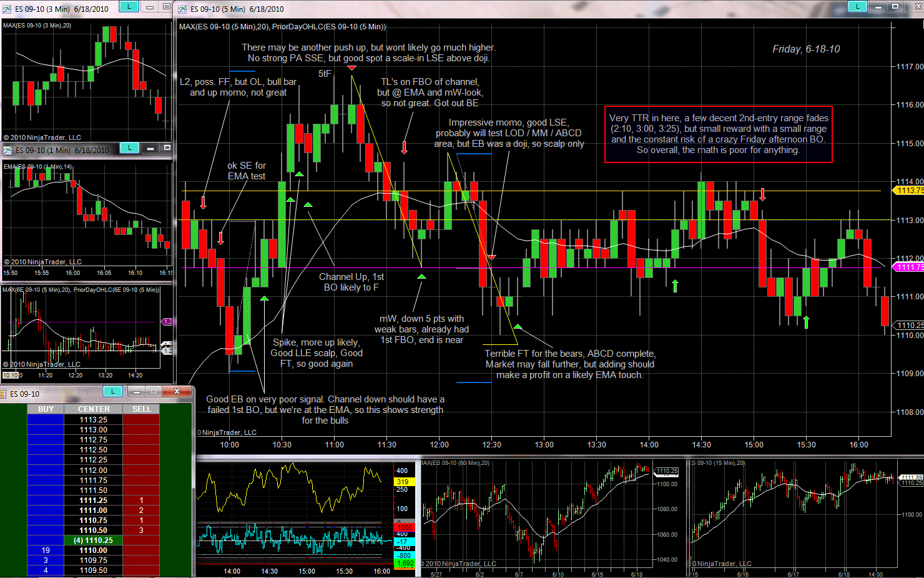Toggle the L link button on the 3 Min chart

point(129,7)
